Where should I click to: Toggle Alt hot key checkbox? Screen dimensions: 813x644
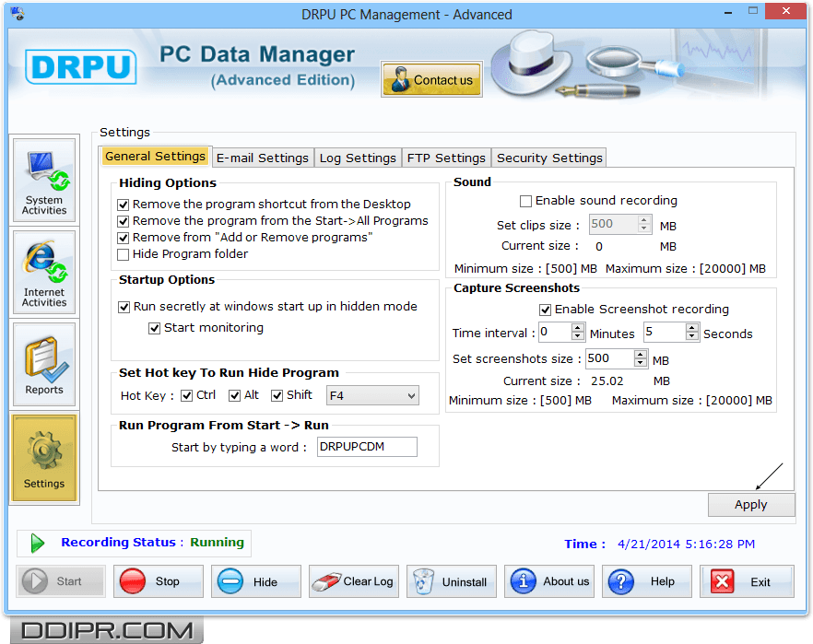pyautogui.click(x=235, y=396)
